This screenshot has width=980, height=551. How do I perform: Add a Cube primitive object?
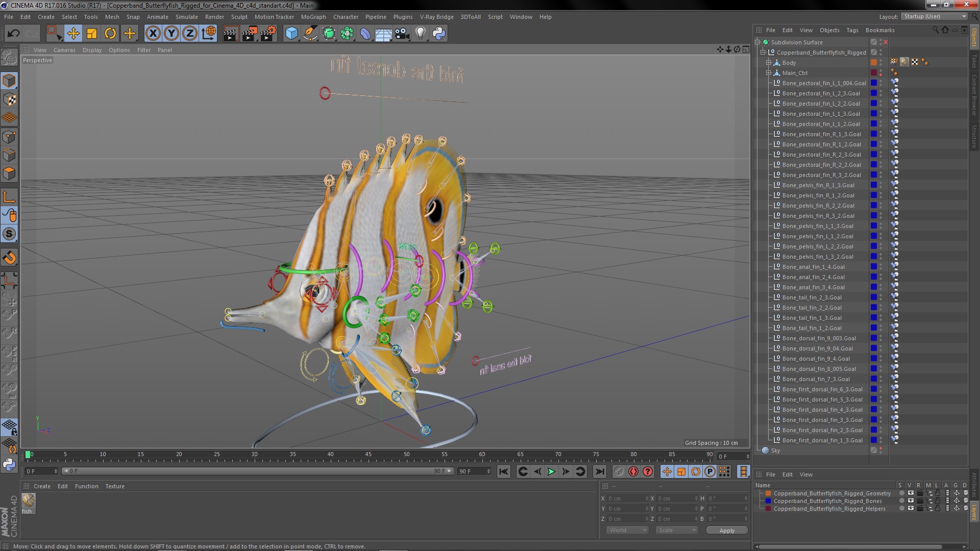coord(291,34)
